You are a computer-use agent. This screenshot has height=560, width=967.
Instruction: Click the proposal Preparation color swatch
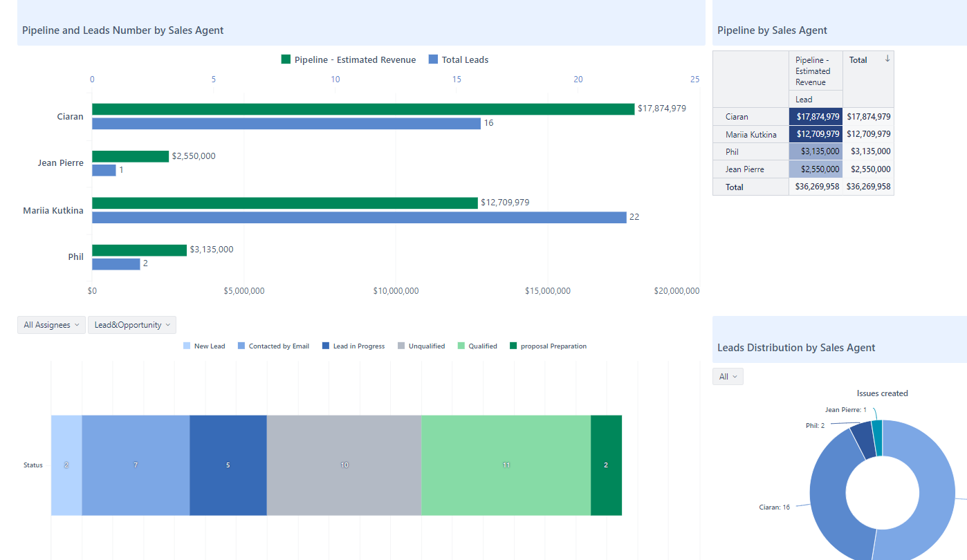(x=512, y=346)
